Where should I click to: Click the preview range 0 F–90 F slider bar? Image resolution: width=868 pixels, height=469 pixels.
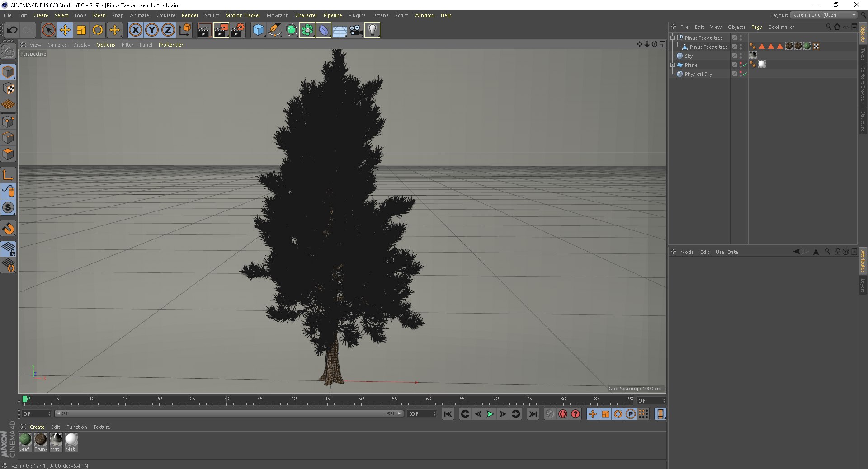pos(228,413)
